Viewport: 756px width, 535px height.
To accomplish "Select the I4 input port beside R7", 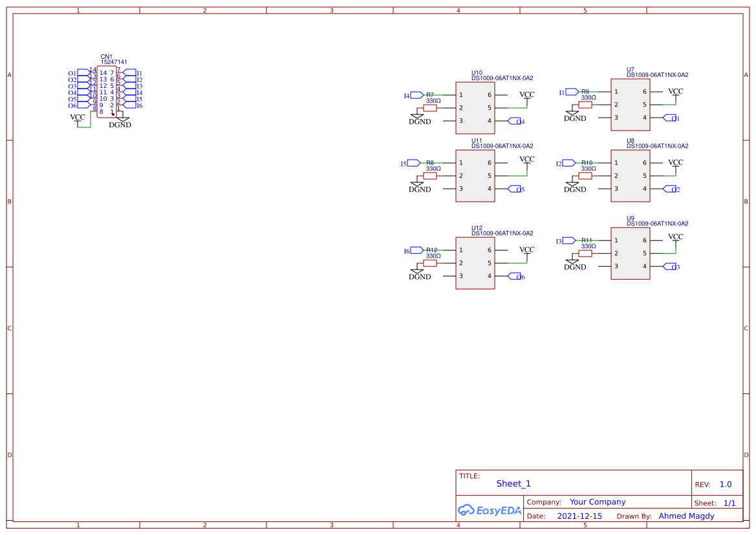I will click(x=415, y=95).
